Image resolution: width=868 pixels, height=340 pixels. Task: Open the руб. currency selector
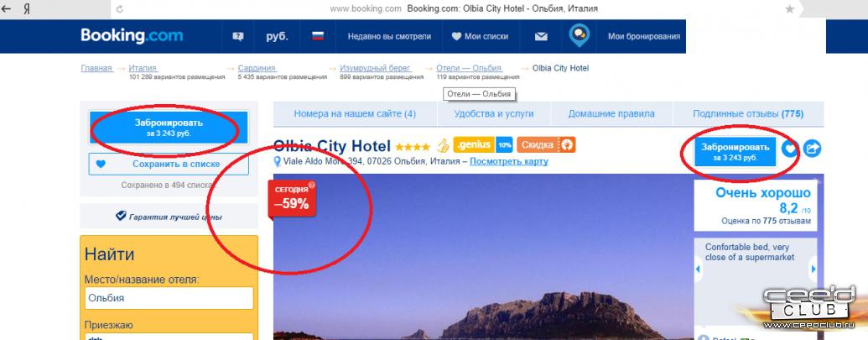tap(277, 37)
